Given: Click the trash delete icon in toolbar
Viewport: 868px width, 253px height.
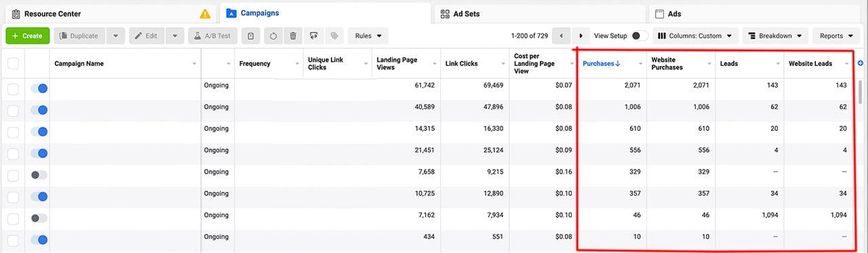Looking at the screenshot, I should point(292,36).
